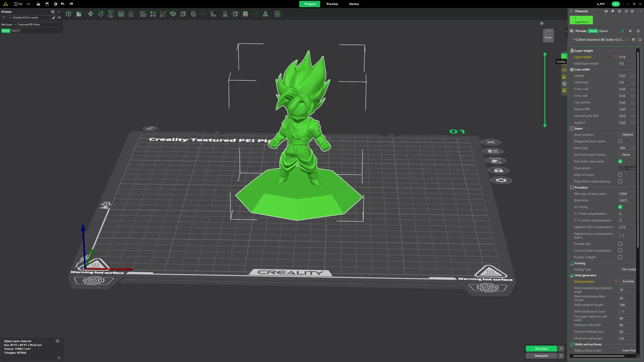Click the Assembly puzzle piece icon

[277, 14]
